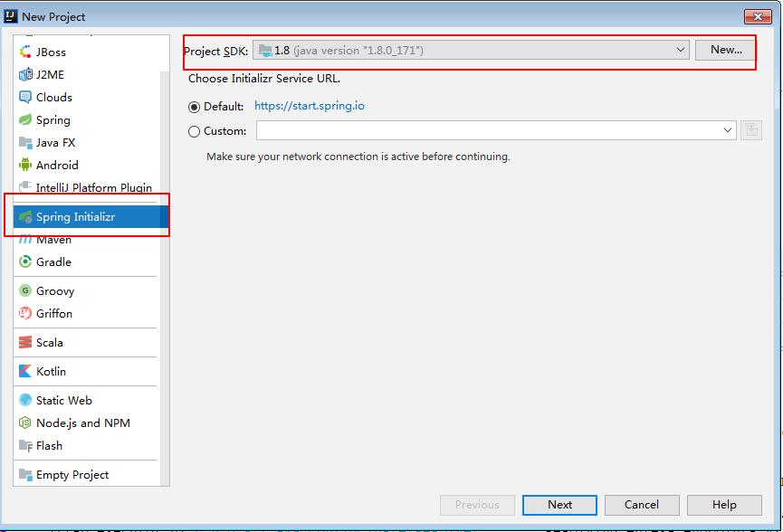Click New... SDK button

(726, 50)
